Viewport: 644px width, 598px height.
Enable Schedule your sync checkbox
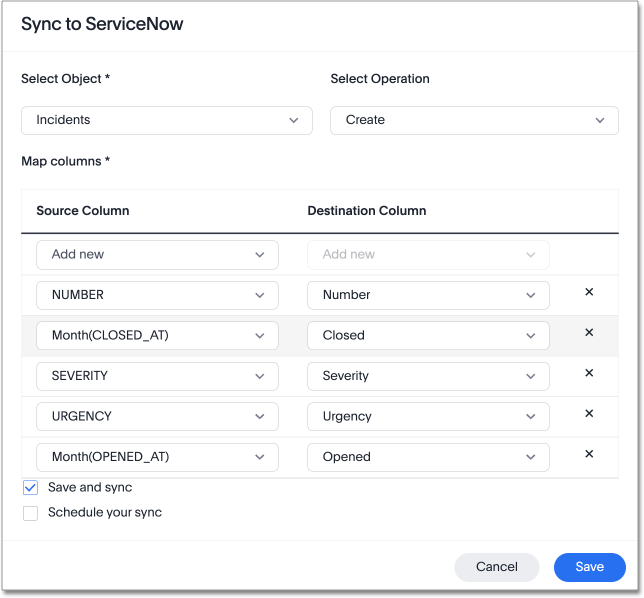coord(30,513)
